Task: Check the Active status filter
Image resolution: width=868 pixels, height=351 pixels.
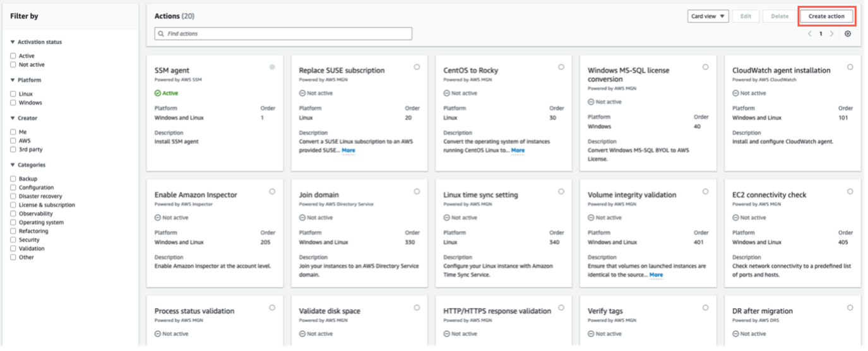Action: [x=13, y=56]
